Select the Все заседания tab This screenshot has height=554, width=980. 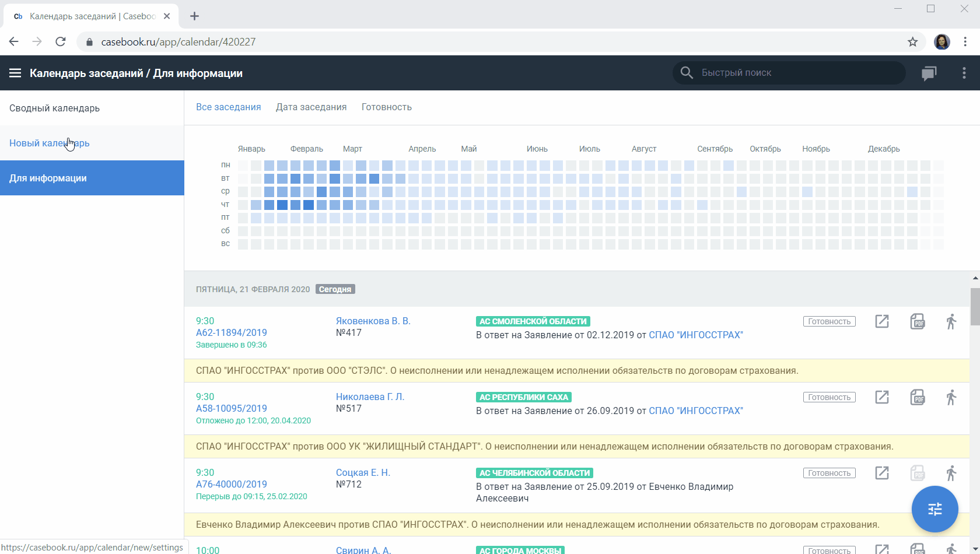229,107
